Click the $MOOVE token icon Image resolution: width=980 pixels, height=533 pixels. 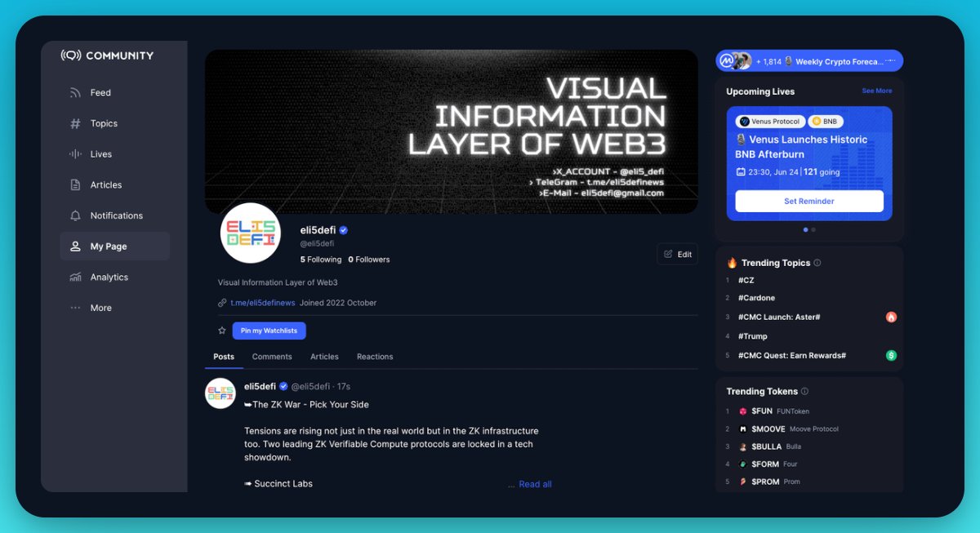click(x=743, y=429)
